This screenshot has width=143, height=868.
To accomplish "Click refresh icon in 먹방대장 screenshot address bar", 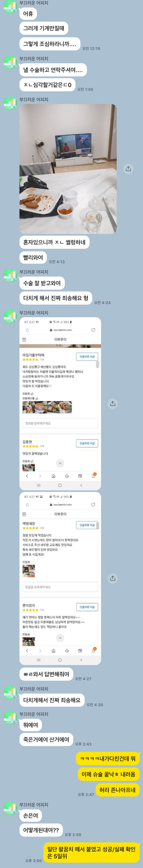I will tap(93, 505).
